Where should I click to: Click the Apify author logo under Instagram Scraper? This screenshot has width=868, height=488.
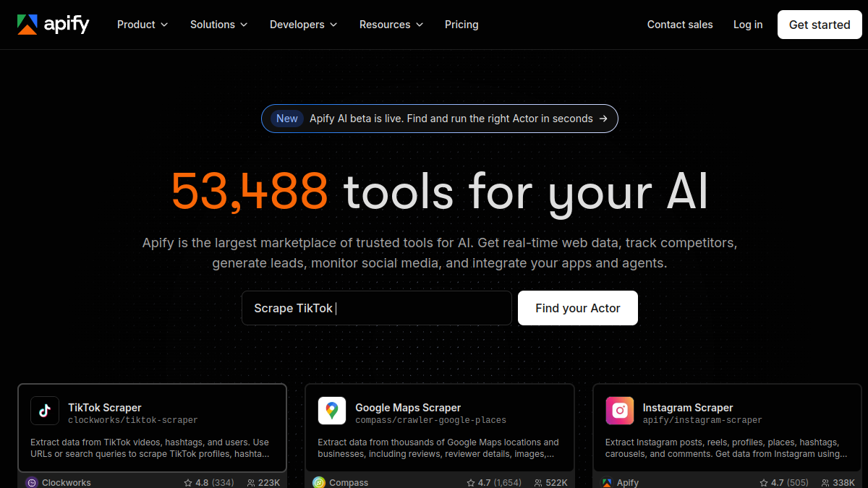(x=607, y=482)
